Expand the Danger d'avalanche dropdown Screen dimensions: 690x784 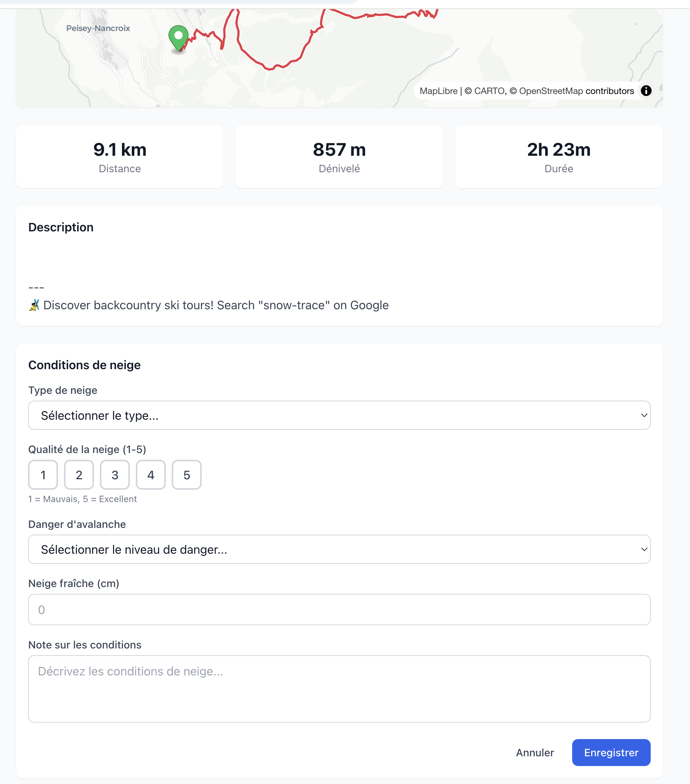click(339, 549)
